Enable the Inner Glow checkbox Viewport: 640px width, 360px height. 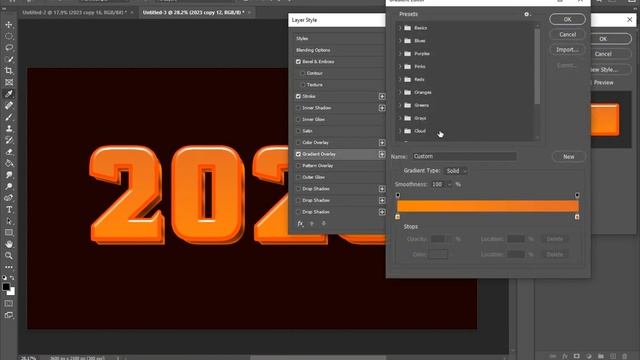[x=298, y=120]
